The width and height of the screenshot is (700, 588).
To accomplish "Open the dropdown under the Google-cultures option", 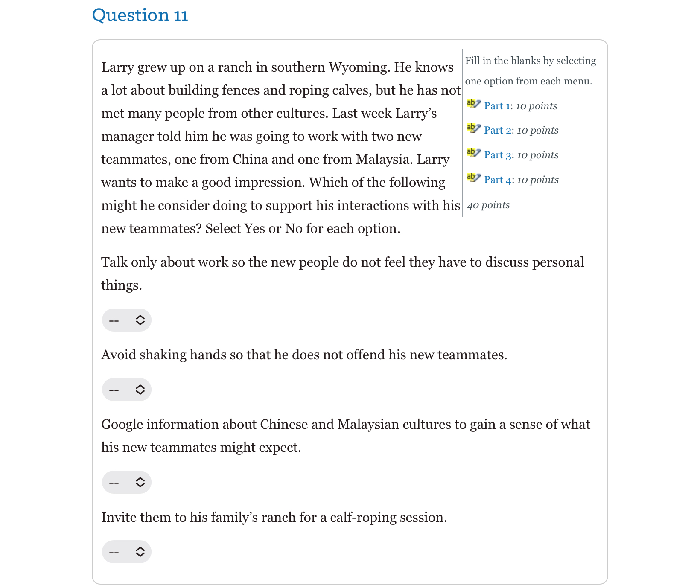I will coord(126,482).
